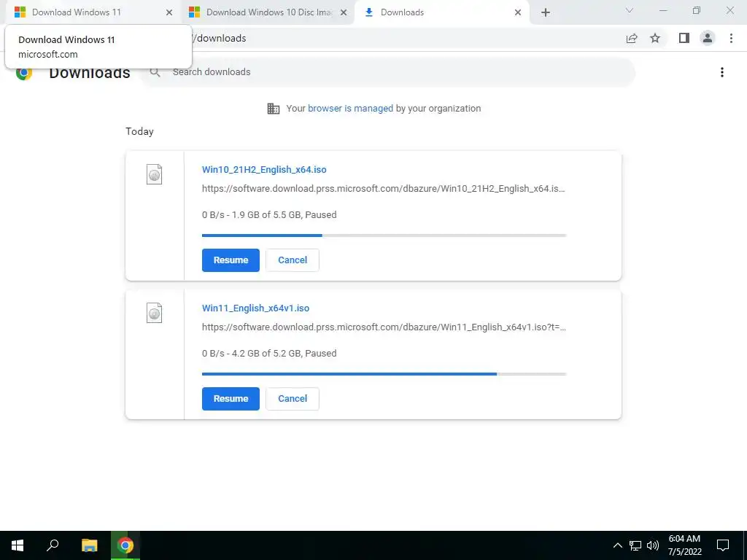The image size is (747, 560).
Task: Open the Downloads page more actions menu
Action: click(x=722, y=72)
